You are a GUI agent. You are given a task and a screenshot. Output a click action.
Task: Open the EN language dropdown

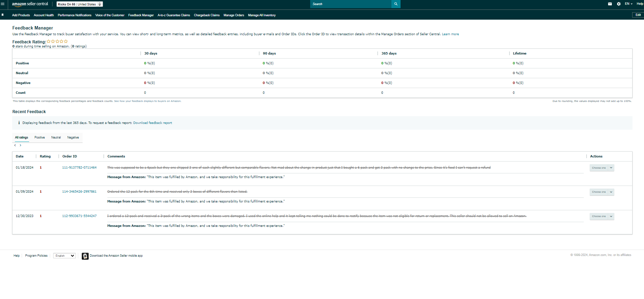(x=629, y=4)
